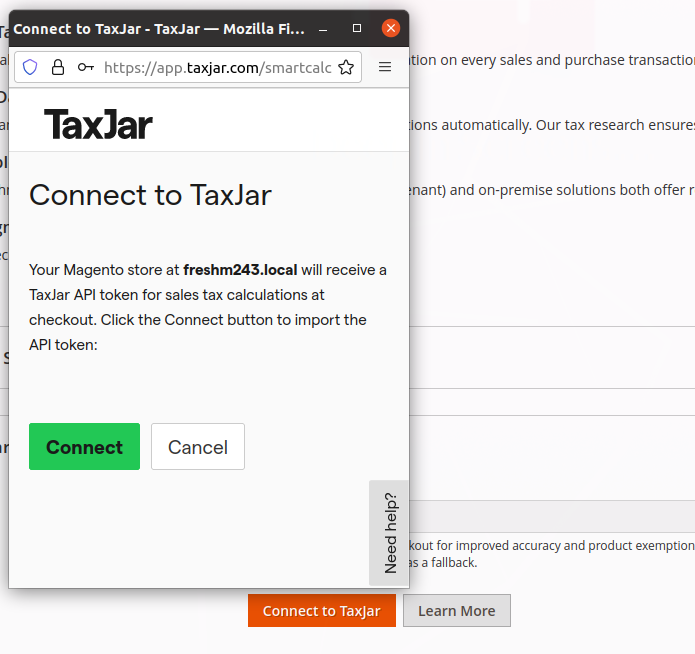The width and height of the screenshot is (695, 654).
Task: Focus the app.taxjar.com URL field
Action: pos(215,68)
